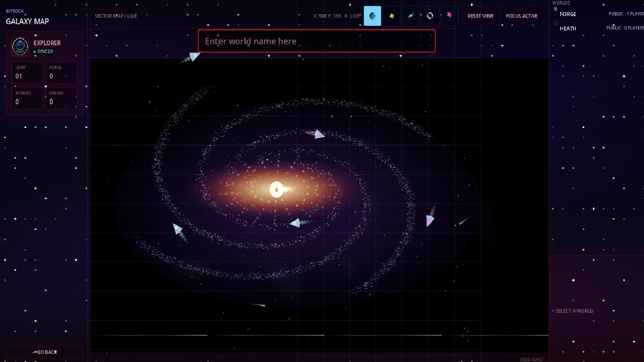The image size is (644, 362).
Task: Select the planet view icon
Action: tap(372, 16)
